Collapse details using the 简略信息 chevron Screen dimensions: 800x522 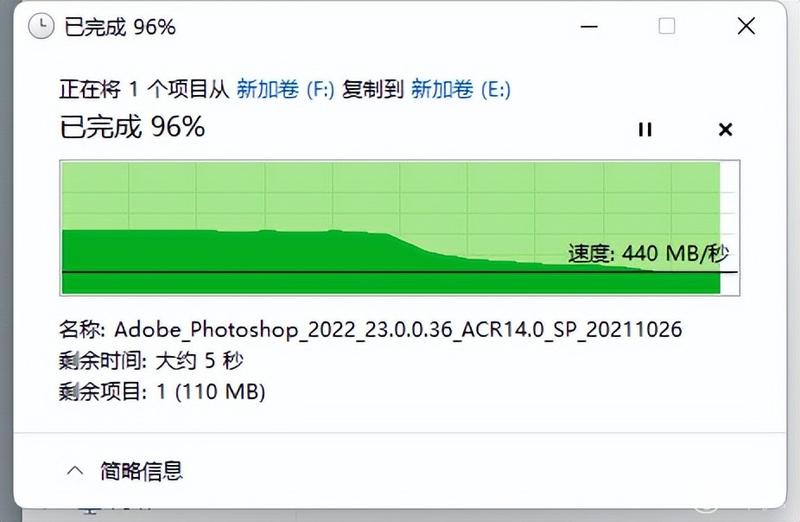(x=75, y=470)
